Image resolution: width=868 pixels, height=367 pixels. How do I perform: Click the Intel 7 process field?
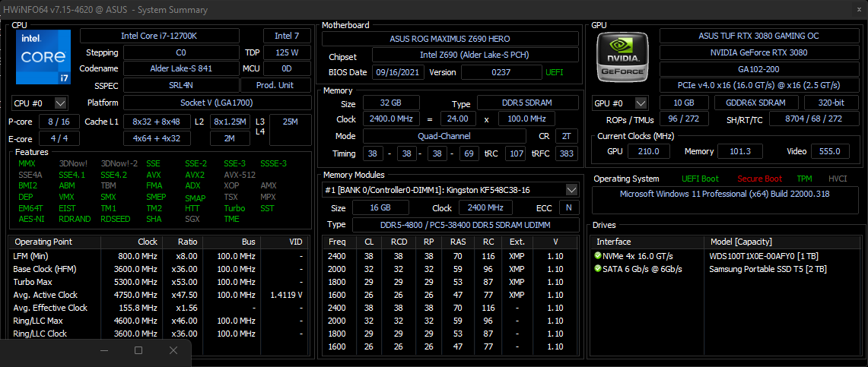(x=287, y=36)
